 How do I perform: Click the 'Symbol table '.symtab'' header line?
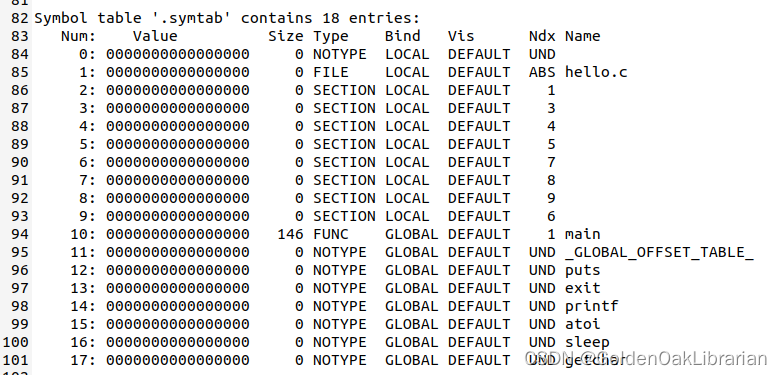click(x=227, y=18)
